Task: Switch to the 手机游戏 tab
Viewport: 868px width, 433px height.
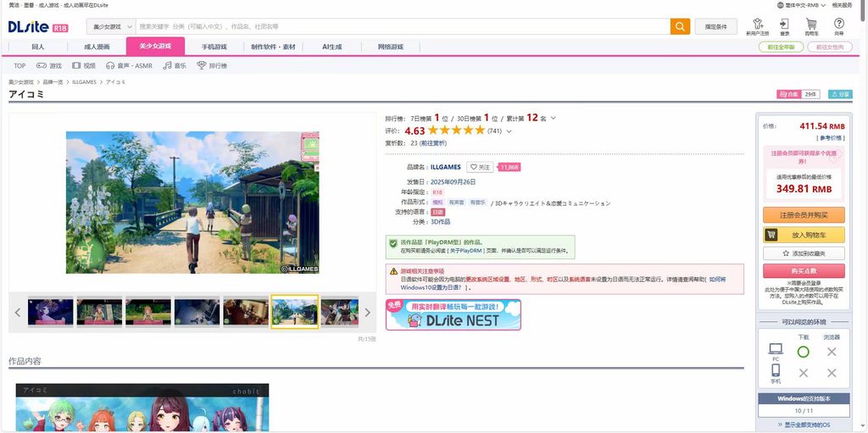Action: coord(214,47)
